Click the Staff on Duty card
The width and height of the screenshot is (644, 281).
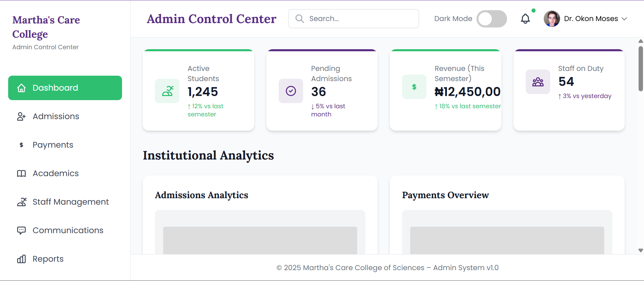tap(569, 90)
